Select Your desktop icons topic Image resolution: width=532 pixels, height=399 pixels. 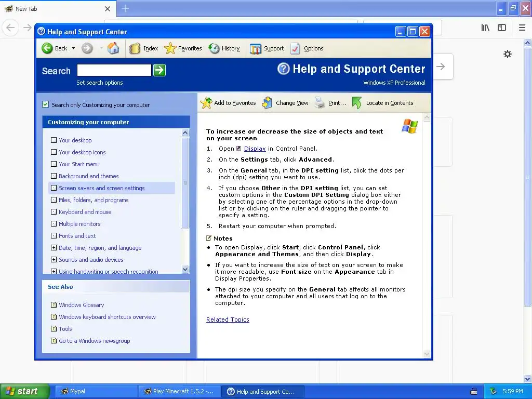pyautogui.click(x=82, y=152)
